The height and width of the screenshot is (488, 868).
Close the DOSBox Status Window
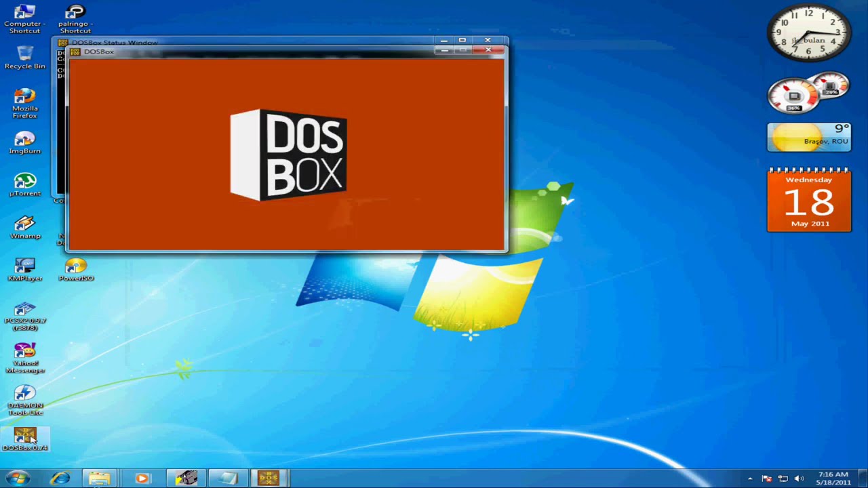point(488,40)
